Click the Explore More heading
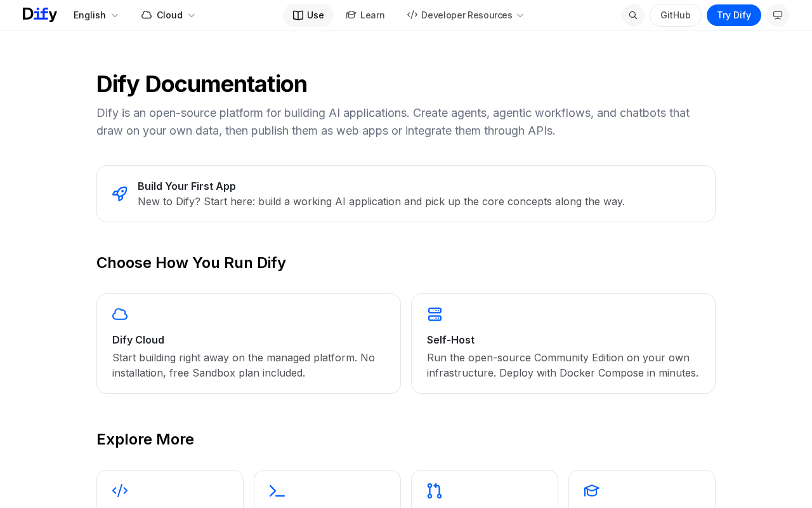 tap(145, 439)
